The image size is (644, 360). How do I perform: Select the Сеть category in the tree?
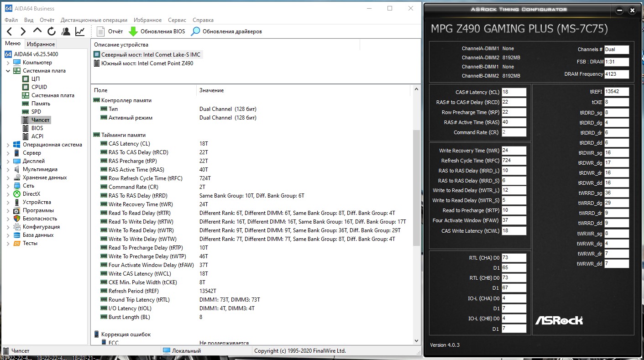click(28, 186)
